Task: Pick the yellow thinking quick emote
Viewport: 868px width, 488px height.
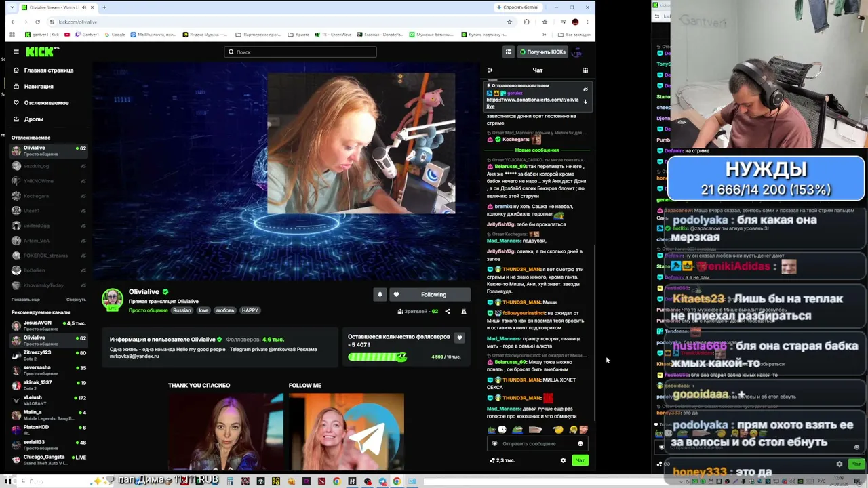Action: (558, 429)
